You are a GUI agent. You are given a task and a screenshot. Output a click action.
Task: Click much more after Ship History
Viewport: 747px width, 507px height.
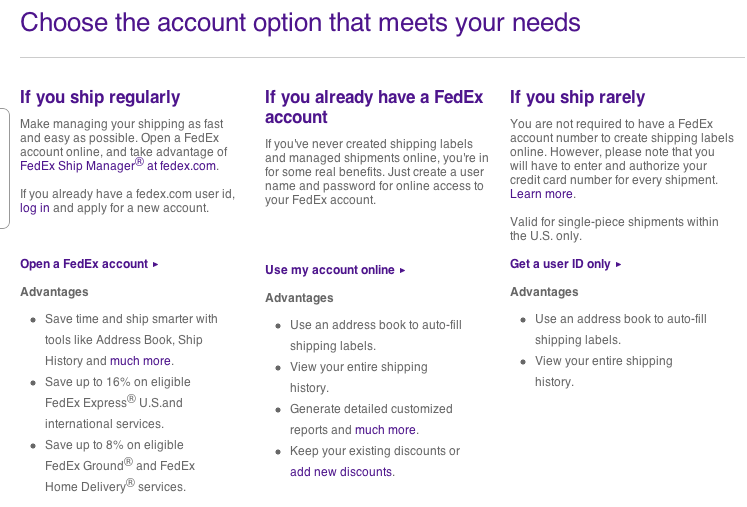[x=141, y=361]
